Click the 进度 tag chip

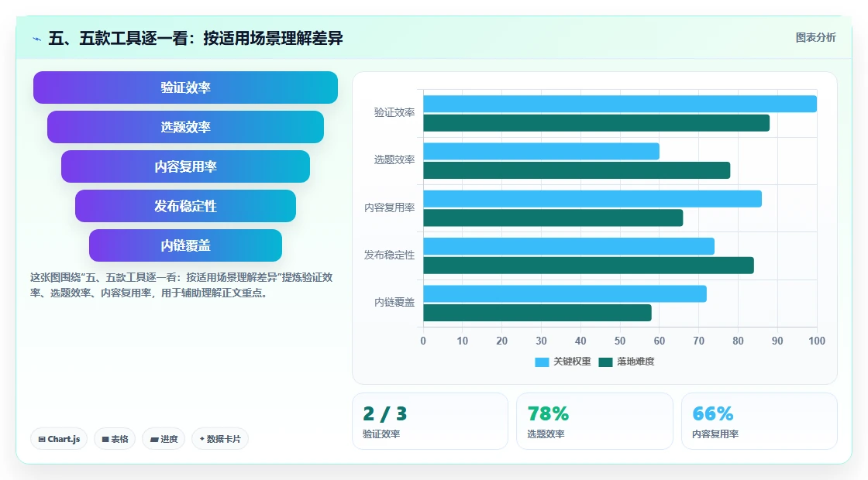[164, 439]
